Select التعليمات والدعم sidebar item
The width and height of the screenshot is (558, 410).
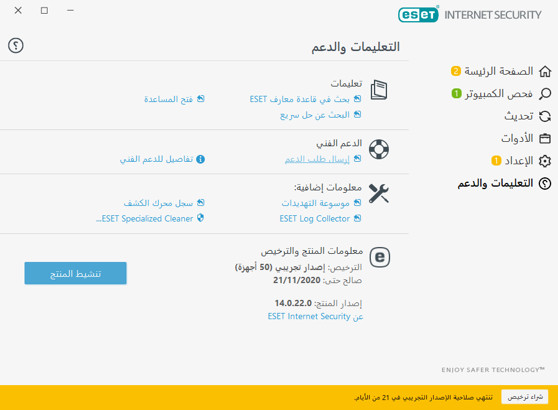(x=495, y=183)
